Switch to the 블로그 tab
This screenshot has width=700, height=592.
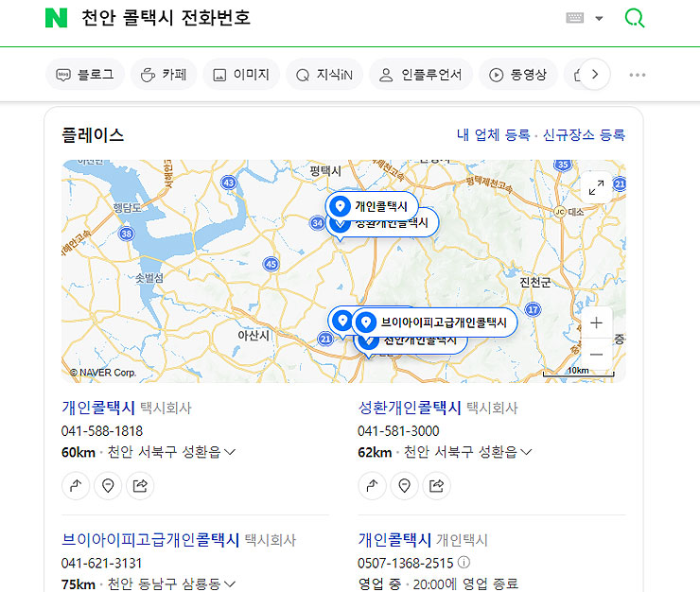coord(85,74)
